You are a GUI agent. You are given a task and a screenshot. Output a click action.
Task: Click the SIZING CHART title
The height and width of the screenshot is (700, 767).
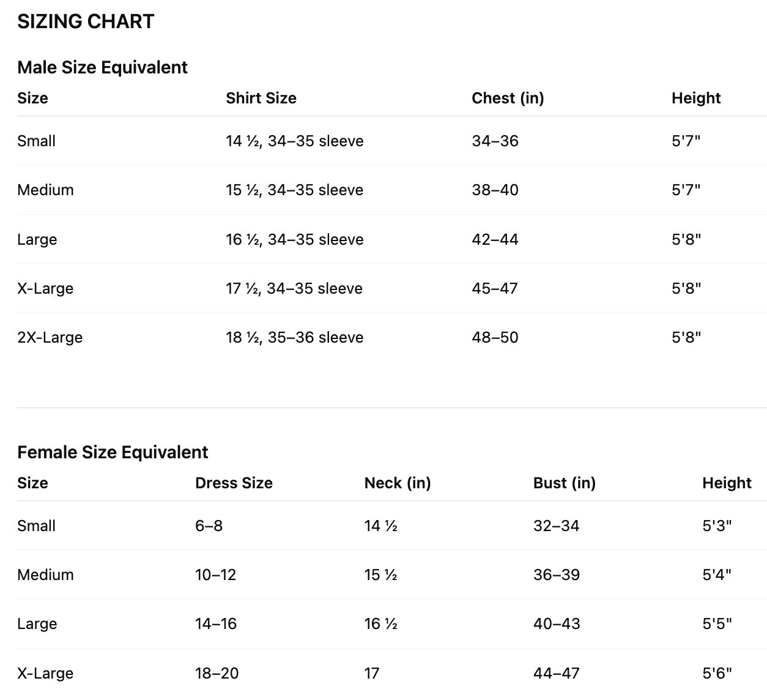(86, 21)
